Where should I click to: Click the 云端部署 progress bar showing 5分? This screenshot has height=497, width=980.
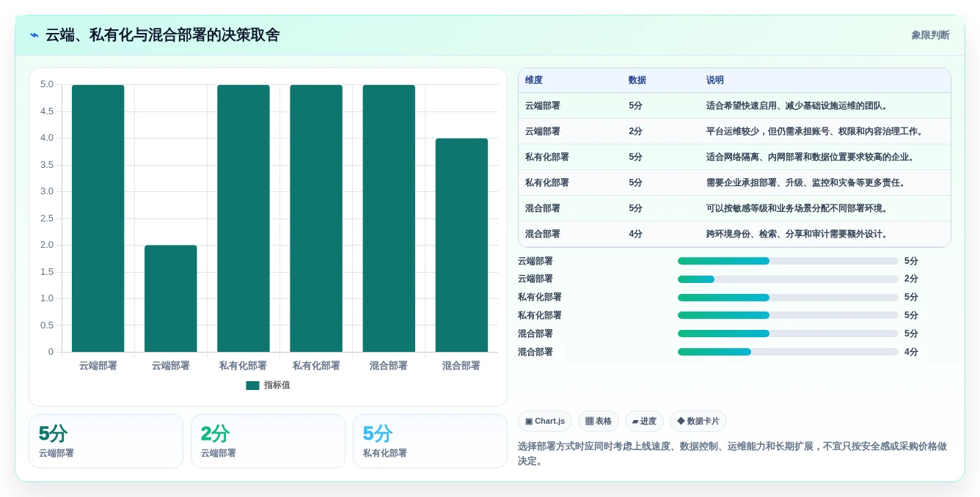tap(788, 261)
